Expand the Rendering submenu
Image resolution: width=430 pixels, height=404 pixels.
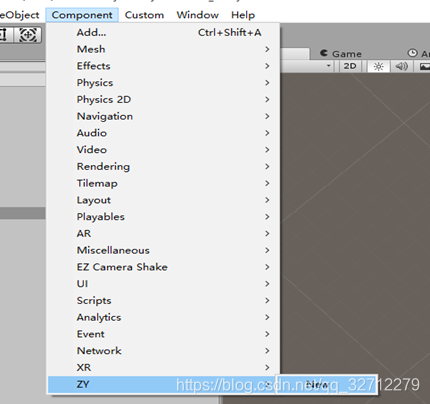(x=163, y=166)
